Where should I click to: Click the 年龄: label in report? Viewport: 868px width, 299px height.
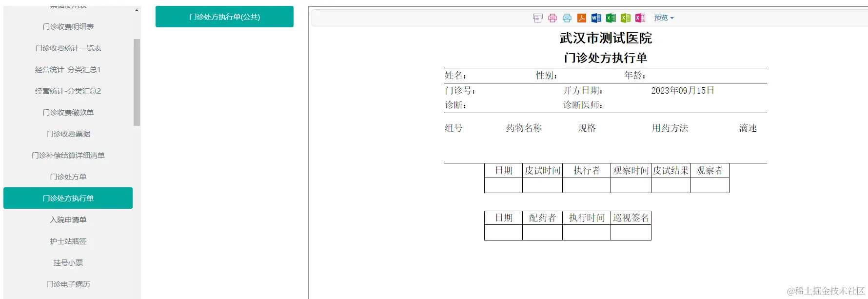click(635, 76)
